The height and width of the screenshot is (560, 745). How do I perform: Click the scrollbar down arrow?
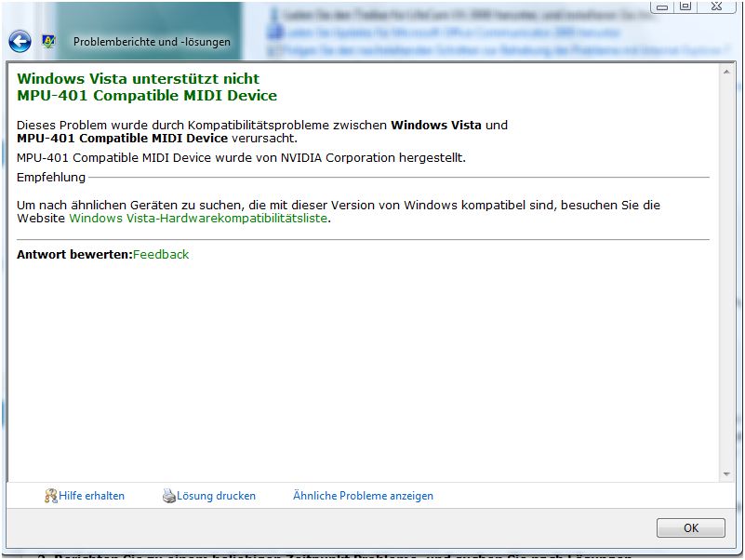point(726,474)
